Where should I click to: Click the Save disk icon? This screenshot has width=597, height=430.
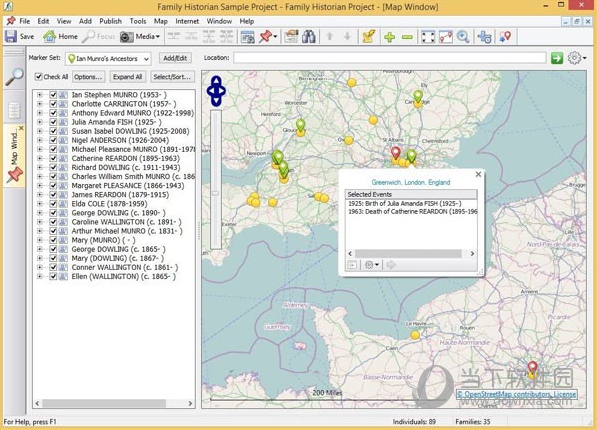11,37
